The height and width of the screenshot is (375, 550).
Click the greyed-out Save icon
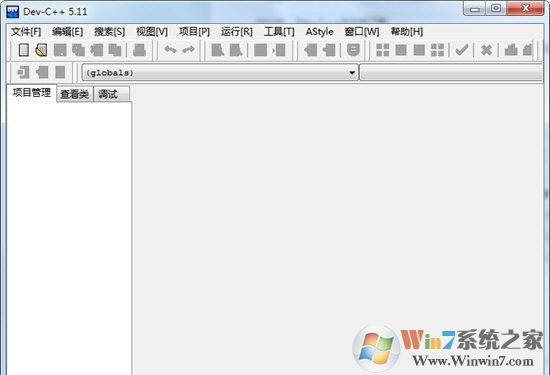tap(60, 50)
